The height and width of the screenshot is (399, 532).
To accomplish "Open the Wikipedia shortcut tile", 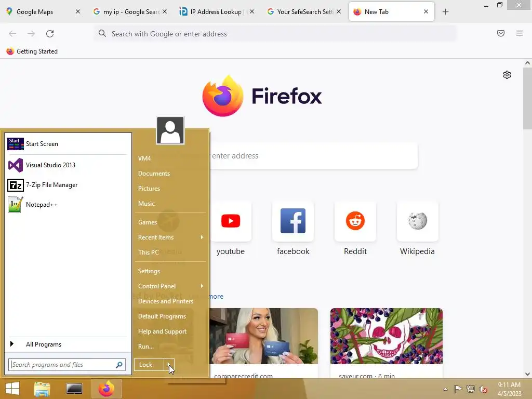I will 417,221.
